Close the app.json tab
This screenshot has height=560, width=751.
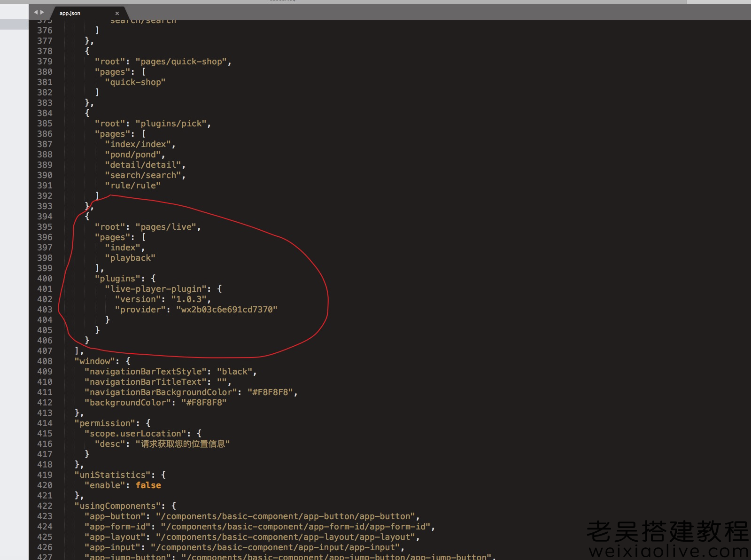click(x=117, y=13)
